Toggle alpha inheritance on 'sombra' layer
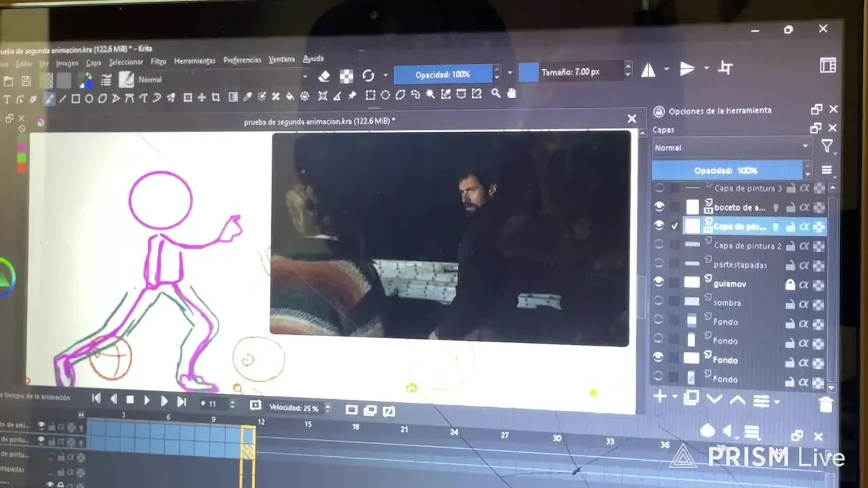This screenshot has width=868, height=488. [x=804, y=304]
